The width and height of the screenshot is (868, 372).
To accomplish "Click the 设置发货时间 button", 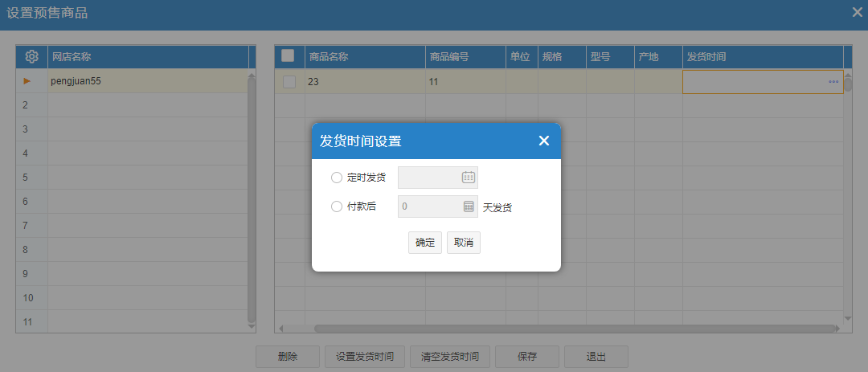I will point(365,357).
